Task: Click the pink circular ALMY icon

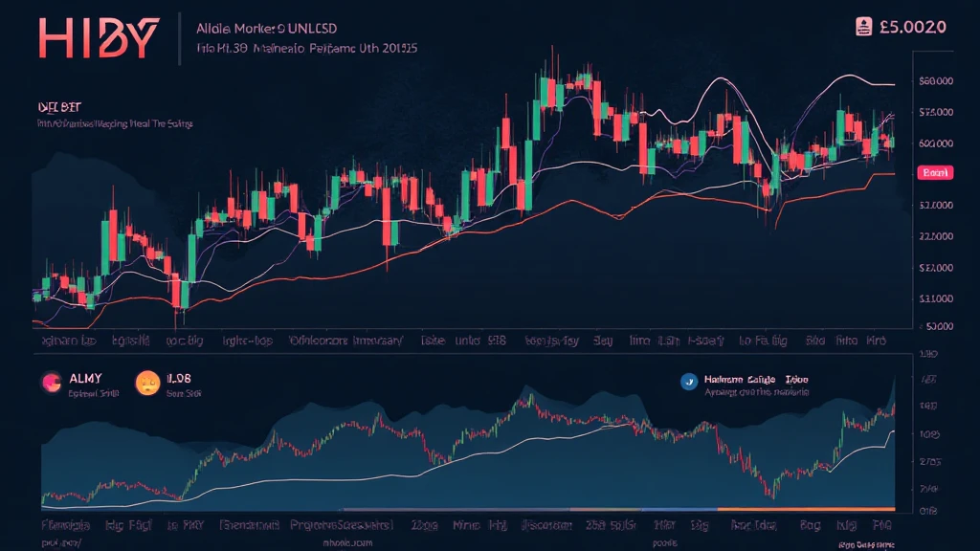Action: coord(51,383)
